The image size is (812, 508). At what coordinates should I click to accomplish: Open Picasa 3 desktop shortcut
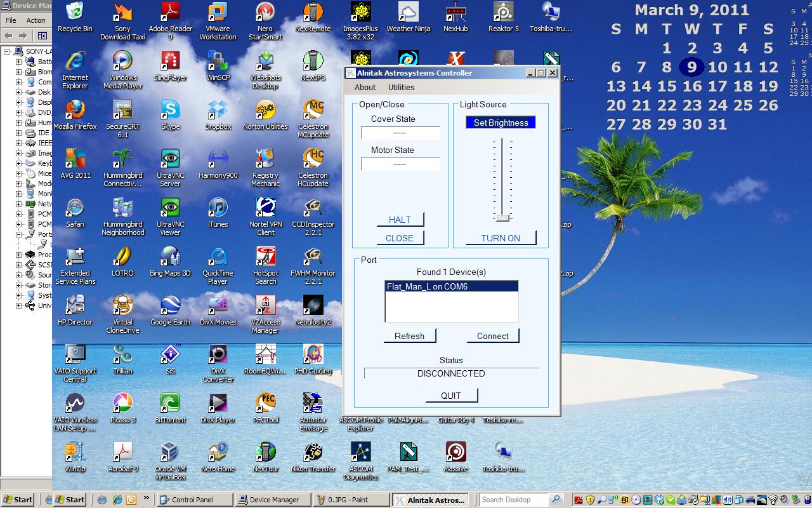tap(122, 408)
